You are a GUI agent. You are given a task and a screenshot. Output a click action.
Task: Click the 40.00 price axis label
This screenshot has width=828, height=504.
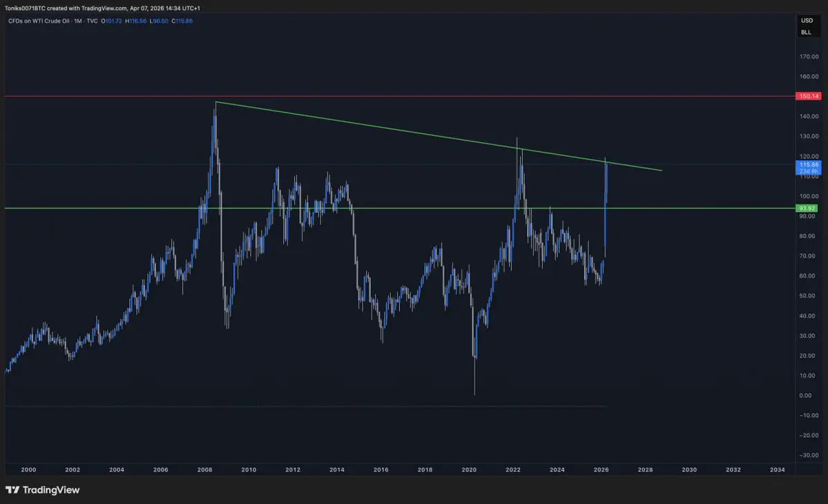pyautogui.click(x=807, y=316)
